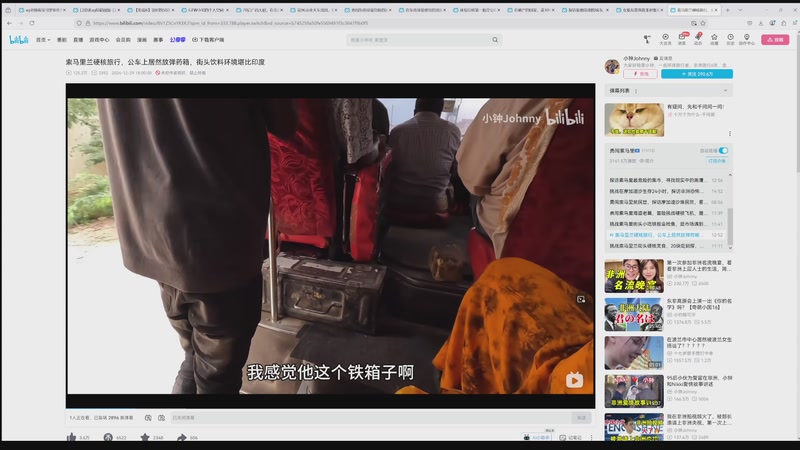Play the playlist episode lasting 11:41

[x=666, y=224]
